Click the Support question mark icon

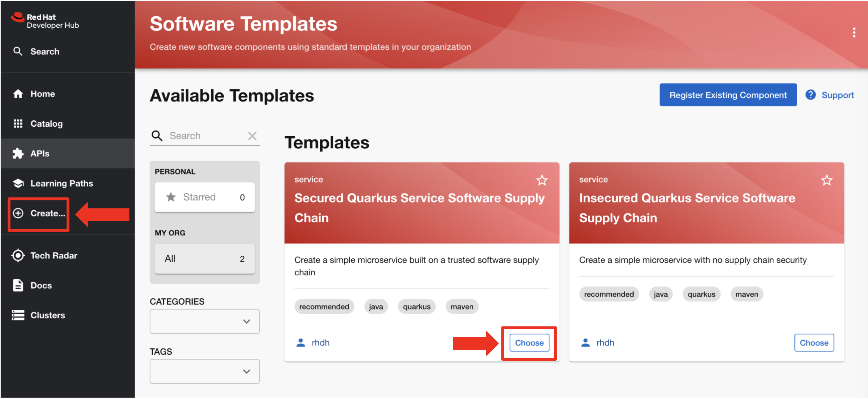click(810, 95)
